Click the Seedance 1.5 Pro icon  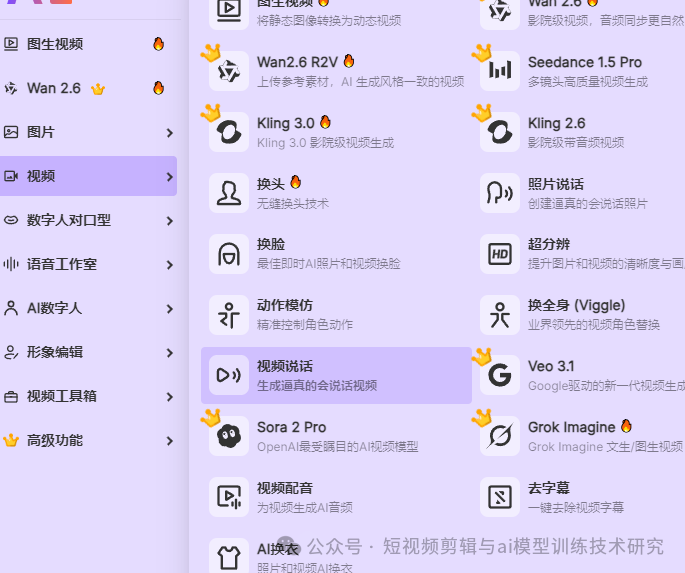click(x=500, y=71)
